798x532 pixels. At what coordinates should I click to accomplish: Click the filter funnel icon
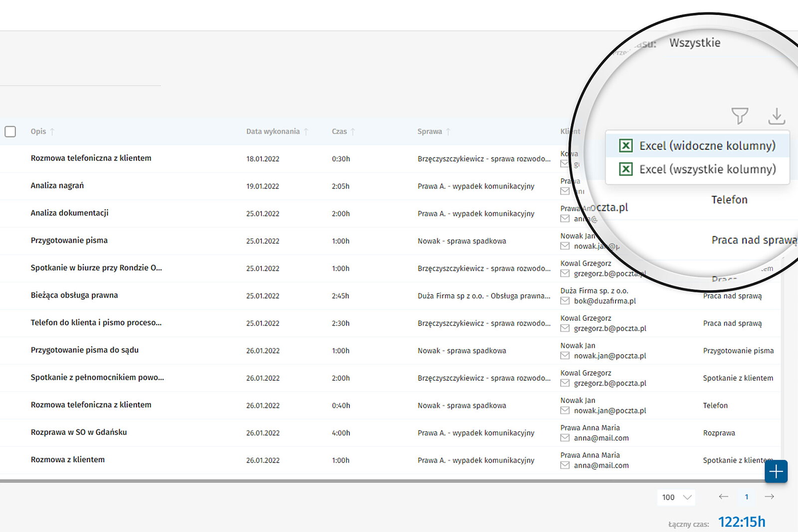(739, 116)
